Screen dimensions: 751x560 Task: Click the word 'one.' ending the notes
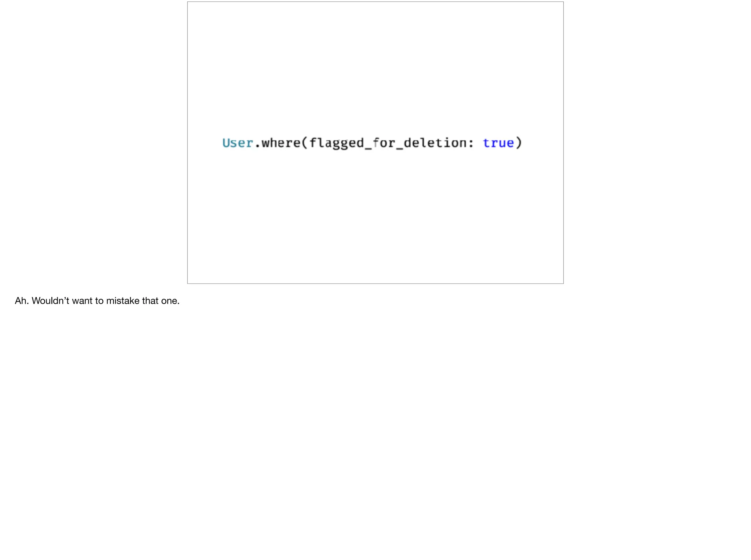[x=171, y=301]
